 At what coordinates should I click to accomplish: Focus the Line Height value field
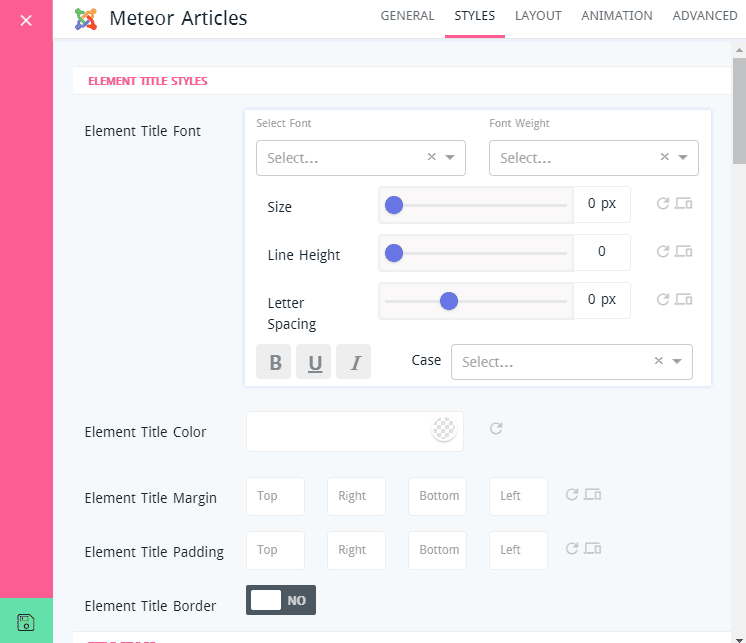point(602,252)
